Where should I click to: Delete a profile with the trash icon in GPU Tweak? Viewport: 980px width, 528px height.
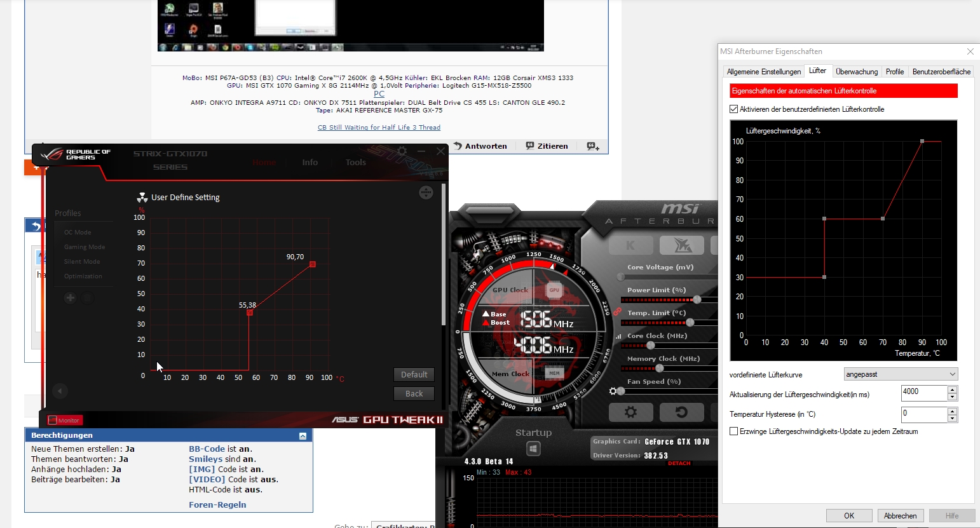pyautogui.click(x=88, y=297)
